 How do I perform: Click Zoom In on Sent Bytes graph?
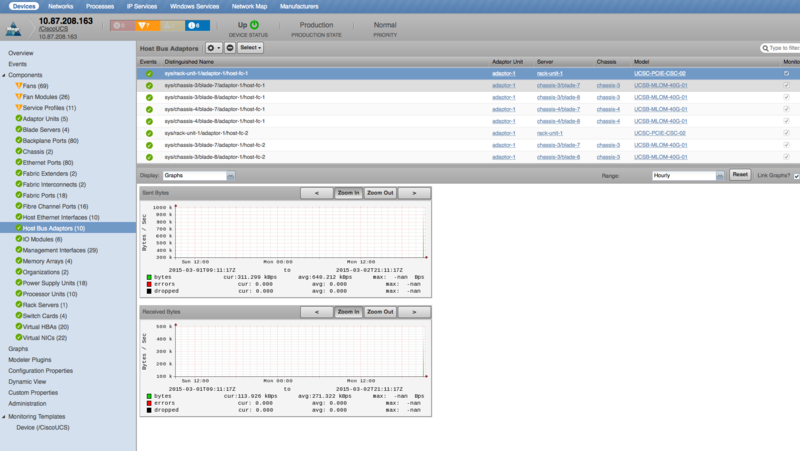tap(348, 193)
